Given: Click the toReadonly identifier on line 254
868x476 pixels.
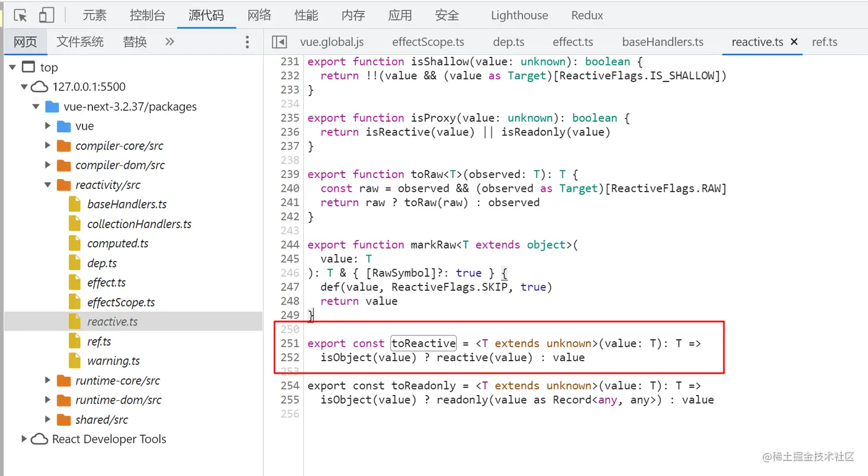Looking at the screenshot, I should pyautogui.click(x=423, y=386).
